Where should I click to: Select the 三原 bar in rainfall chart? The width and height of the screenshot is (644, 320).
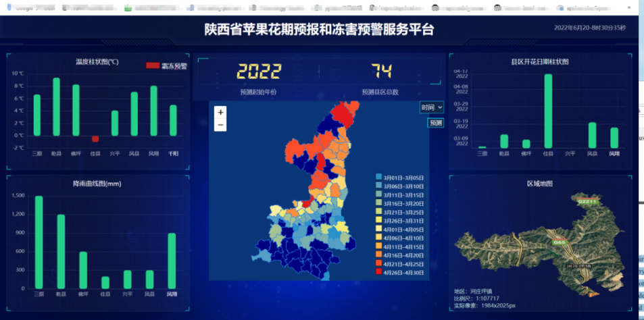click(x=39, y=242)
